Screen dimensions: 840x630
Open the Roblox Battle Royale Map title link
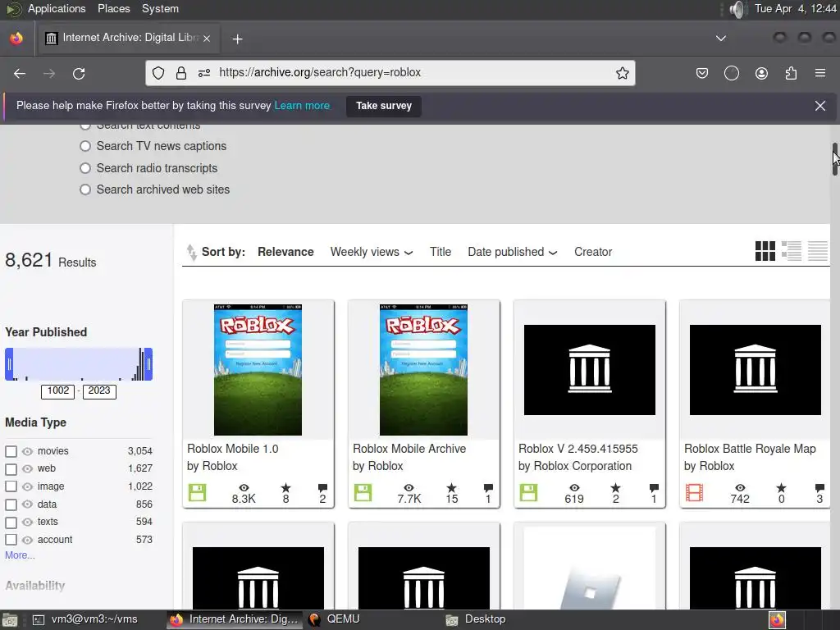750,449
